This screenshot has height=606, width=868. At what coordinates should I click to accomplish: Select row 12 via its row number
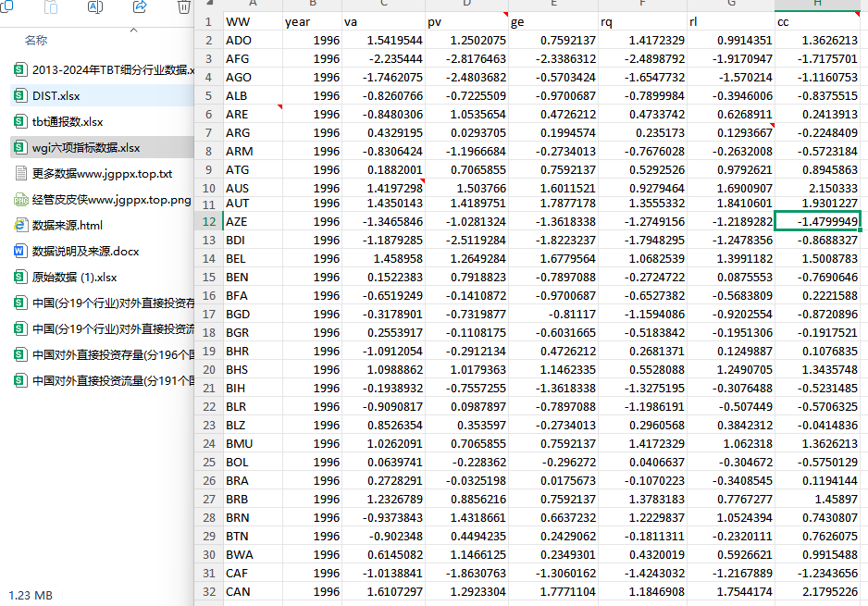(209, 222)
